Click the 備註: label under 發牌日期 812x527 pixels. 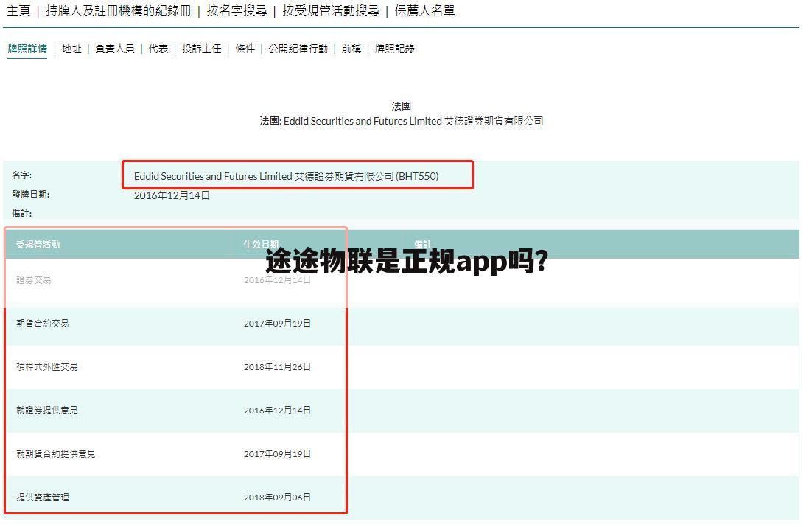click(x=22, y=214)
